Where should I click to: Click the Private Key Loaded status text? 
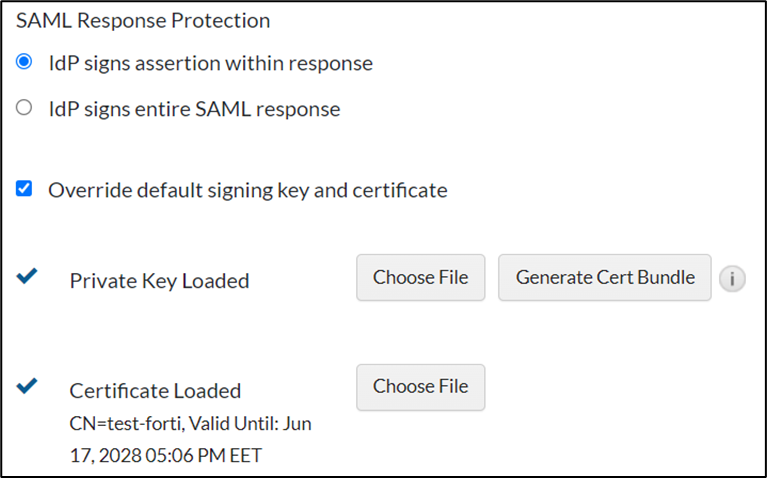pos(159,281)
